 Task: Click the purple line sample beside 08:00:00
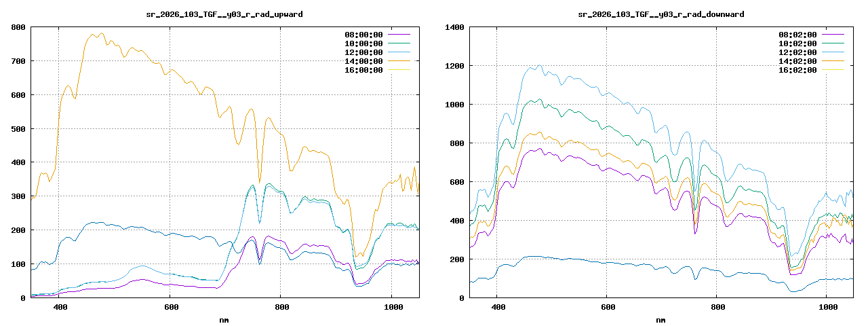point(399,35)
